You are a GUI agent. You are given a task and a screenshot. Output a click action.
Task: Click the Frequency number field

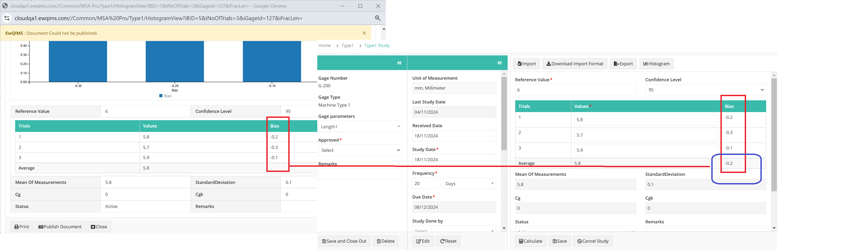(x=426, y=183)
